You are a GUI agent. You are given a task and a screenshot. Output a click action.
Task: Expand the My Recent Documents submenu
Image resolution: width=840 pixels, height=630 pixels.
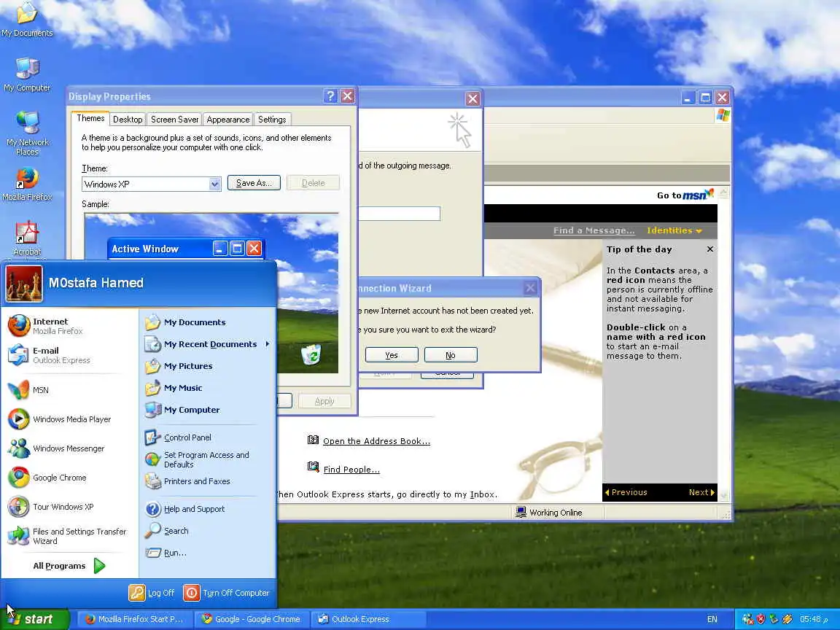[207, 344]
